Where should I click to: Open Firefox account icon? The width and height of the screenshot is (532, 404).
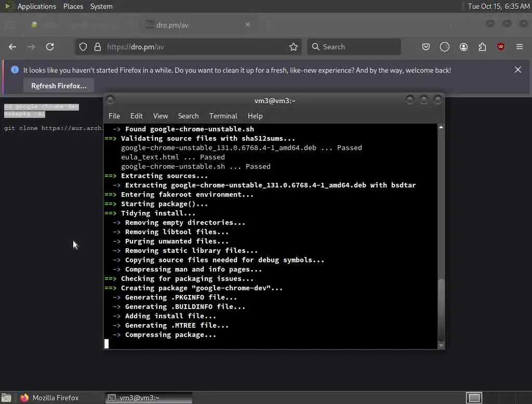tap(463, 47)
